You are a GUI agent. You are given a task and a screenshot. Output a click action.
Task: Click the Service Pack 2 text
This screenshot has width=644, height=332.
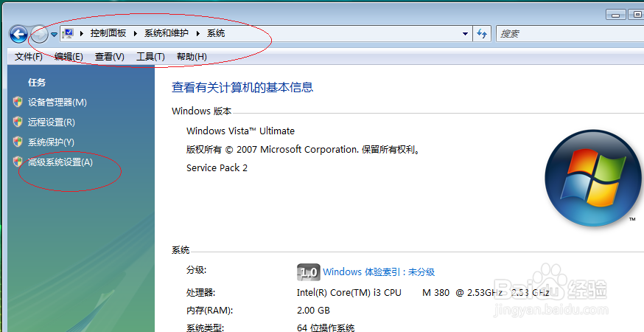tap(217, 168)
